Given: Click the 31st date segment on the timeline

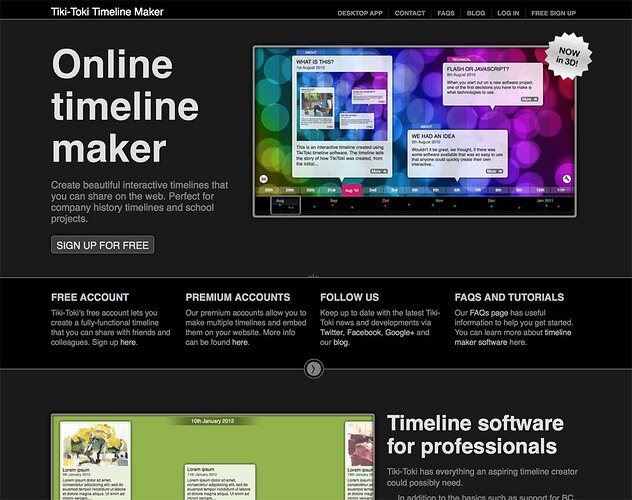Looking at the screenshot, I should (x=331, y=190).
